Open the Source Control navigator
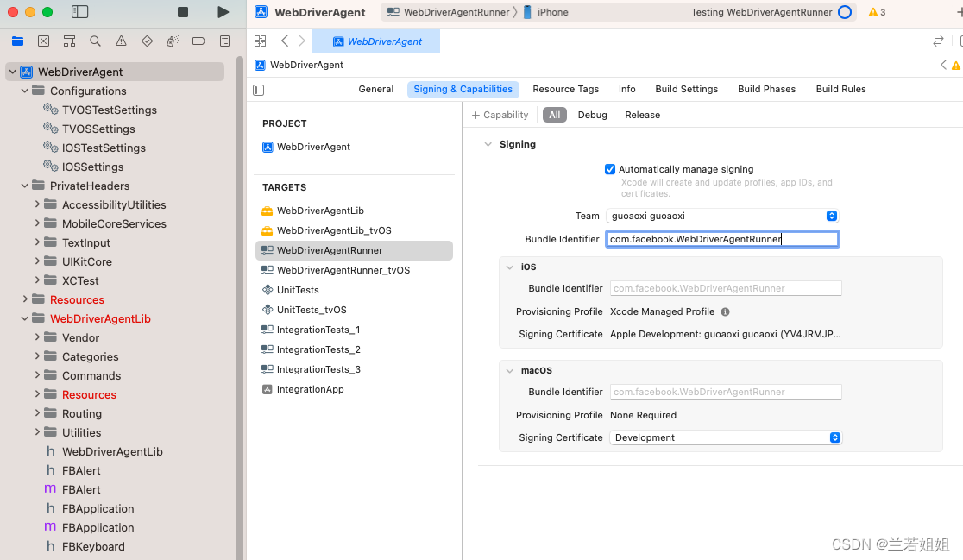The image size is (963, 560). click(44, 41)
